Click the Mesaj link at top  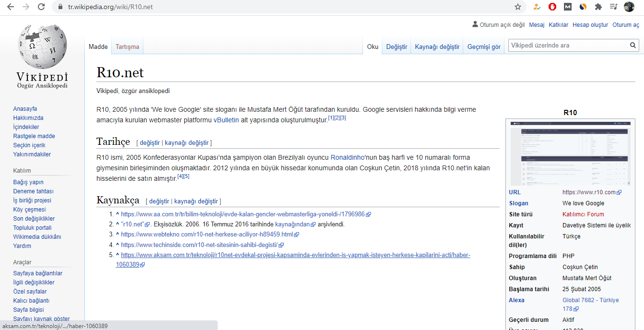click(537, 25)
